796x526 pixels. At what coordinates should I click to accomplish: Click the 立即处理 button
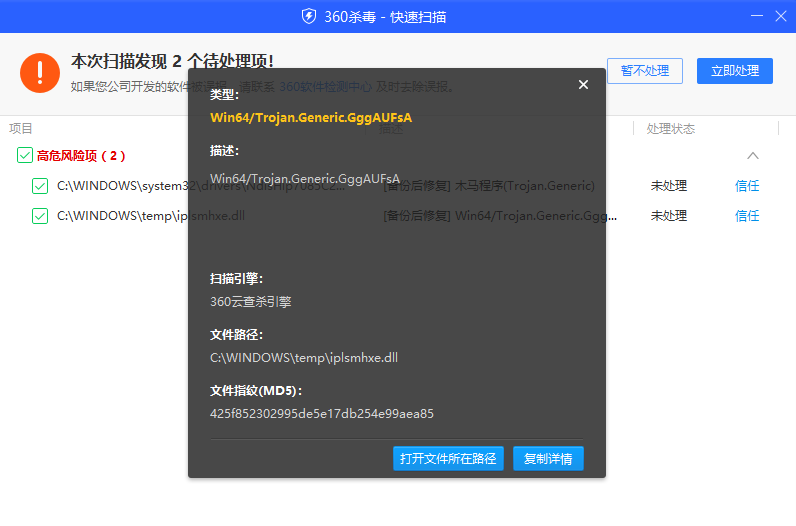pos(735,71)
